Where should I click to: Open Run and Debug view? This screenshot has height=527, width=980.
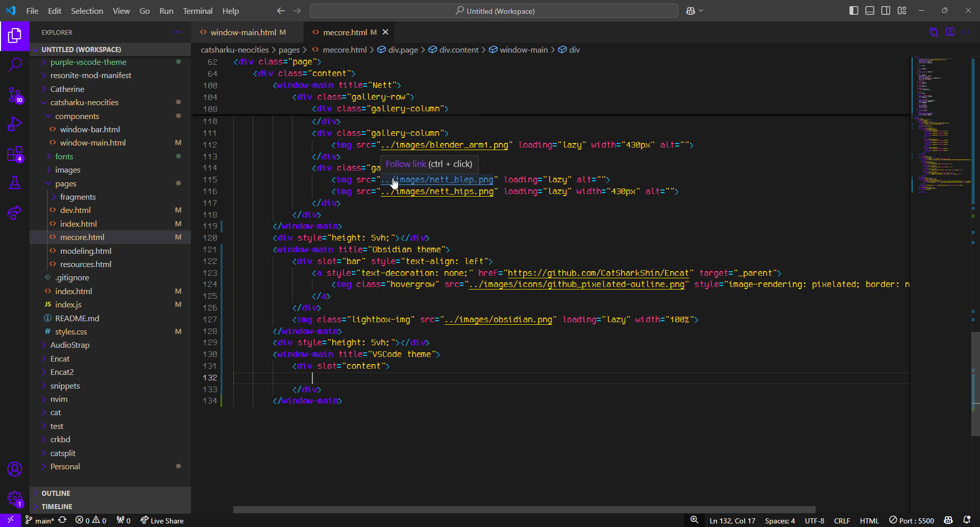[x=15, y=124]
